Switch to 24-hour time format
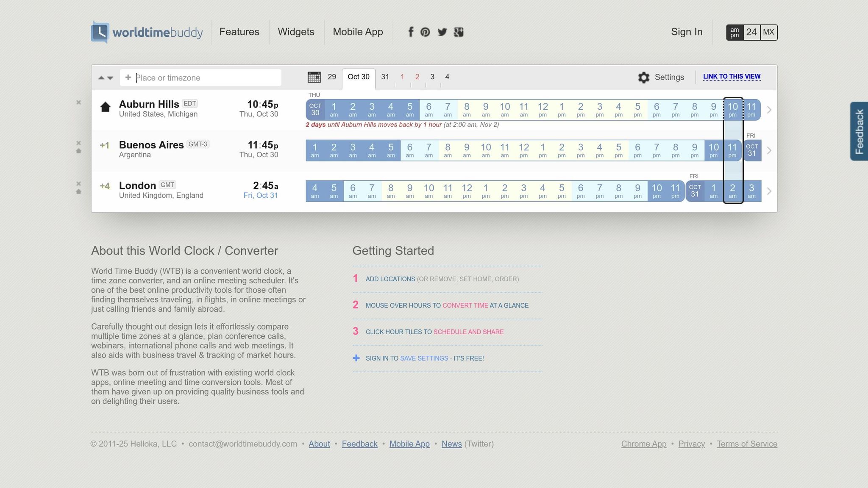868x488 pixels. click(x=751, y=33)
